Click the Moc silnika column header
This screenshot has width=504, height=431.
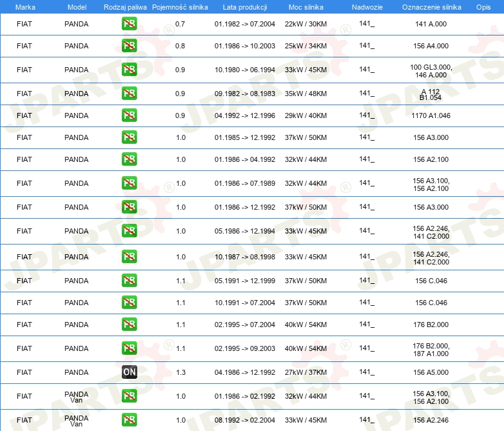pyautogui.click(x=305, y=7)
